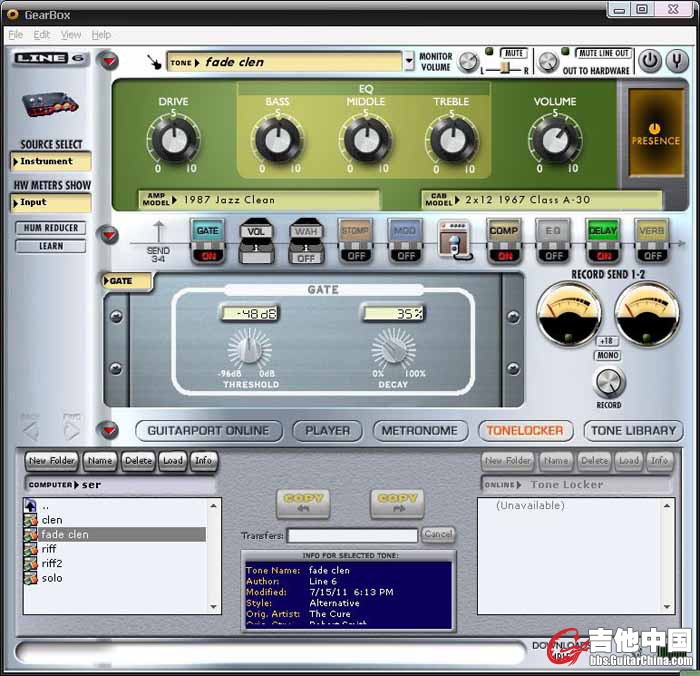The width and height of the screenshot is (700, 676).
Task: Go up a folder with the up-arrow icon
Action: pyautogui.click(x=31, y=505)
